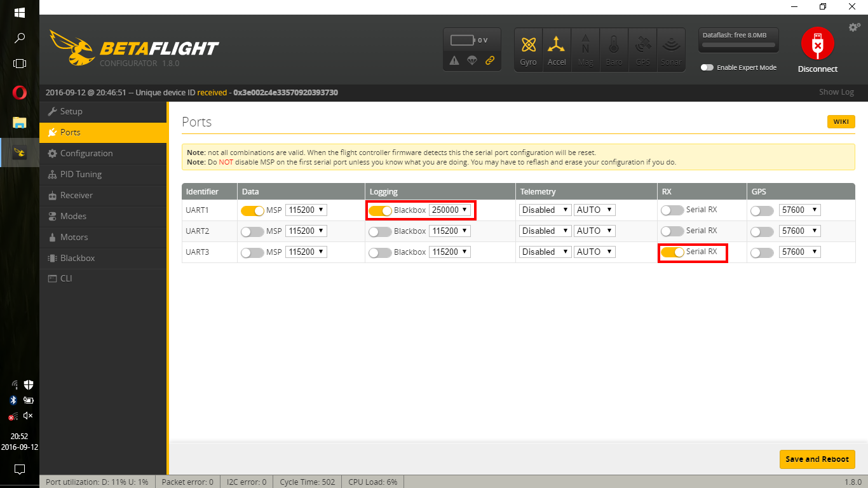
Task: Open the UART2 Telemetry Disabled dropdown
Action: click(545, 231)
